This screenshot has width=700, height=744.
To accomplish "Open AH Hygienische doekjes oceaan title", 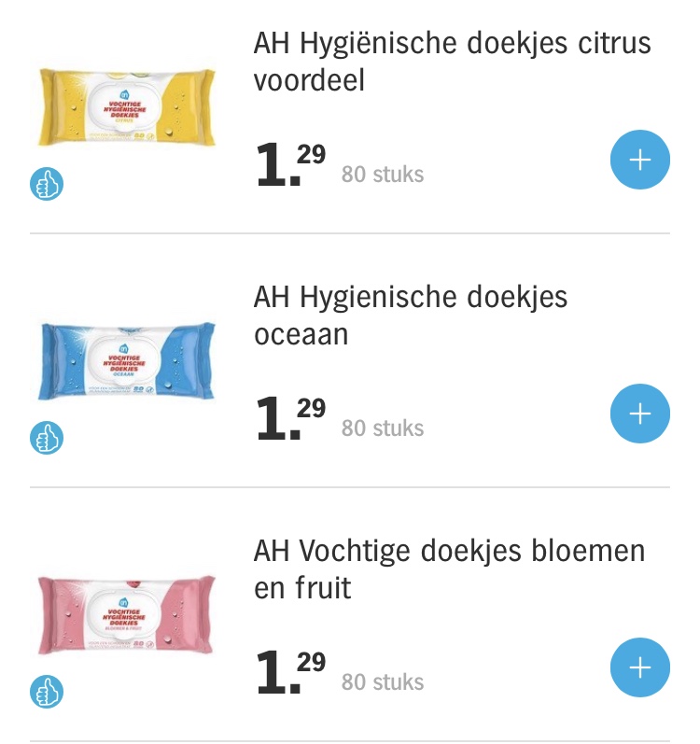I will (x=411, y=316).
